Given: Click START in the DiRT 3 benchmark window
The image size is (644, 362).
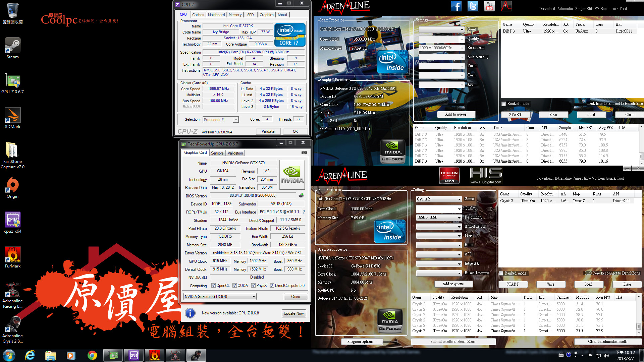Looking at the screenshot, I should coord(515,115).
